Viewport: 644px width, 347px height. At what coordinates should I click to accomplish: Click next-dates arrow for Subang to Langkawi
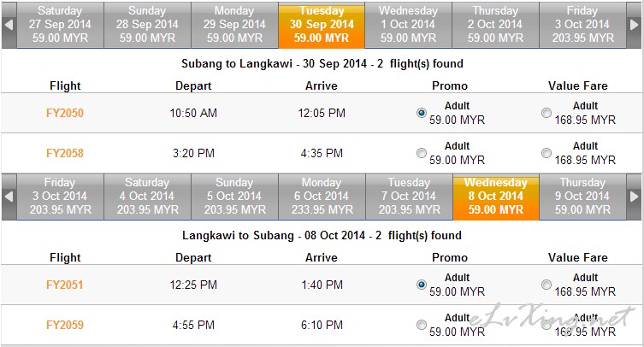click(635, 25)
